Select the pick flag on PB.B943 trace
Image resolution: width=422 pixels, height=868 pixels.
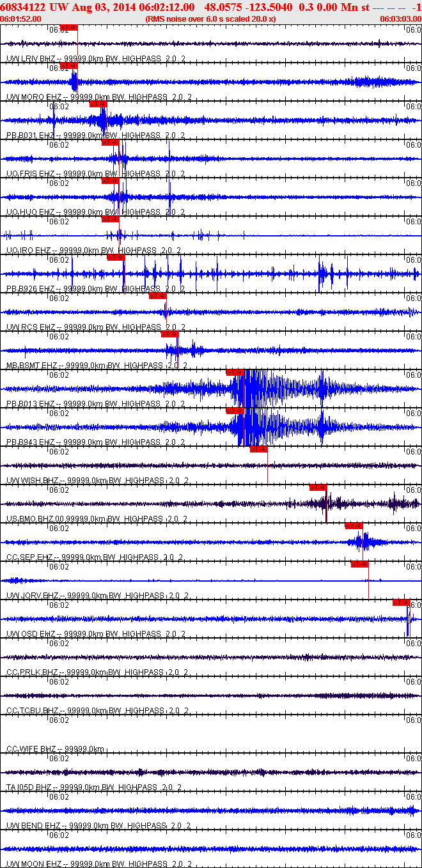point(235,411)
